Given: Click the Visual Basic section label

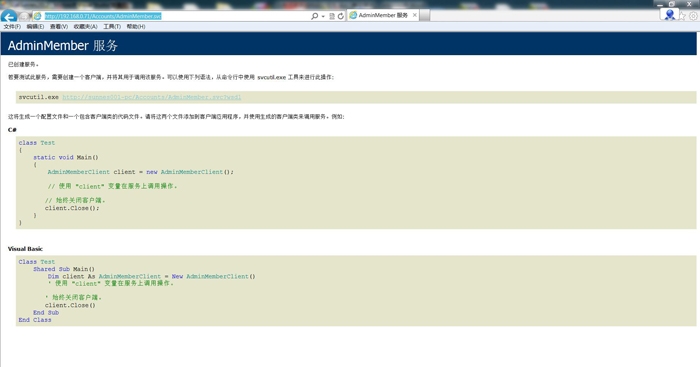Looking at the screenshot, I should pyautogui.click(x=25, y=249).
